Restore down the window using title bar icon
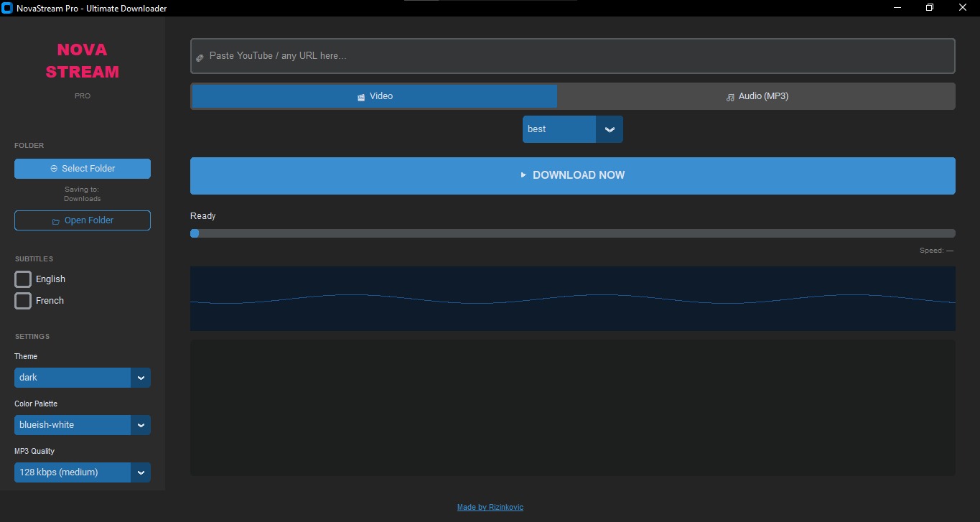980x522 pixels. (930, 8)
